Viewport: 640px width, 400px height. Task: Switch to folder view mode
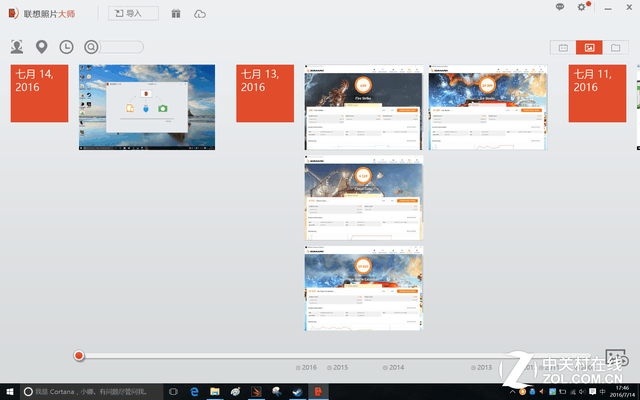click(x=615, y=47)
